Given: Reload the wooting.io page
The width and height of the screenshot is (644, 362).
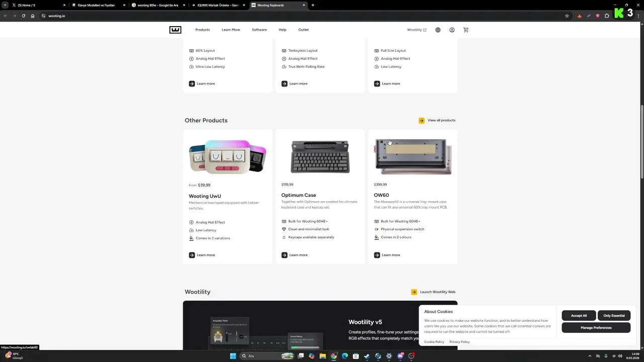Looking at the screenshot, I should (23, 16).
